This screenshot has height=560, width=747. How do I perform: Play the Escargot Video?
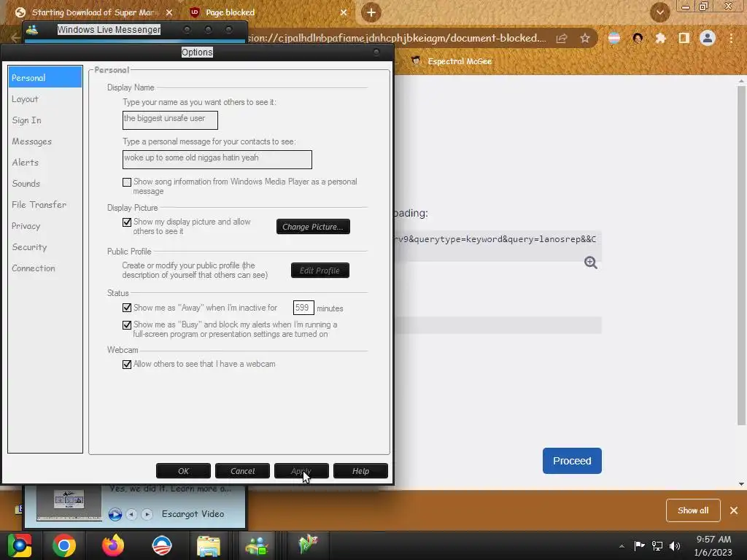[x=115, y=514]
